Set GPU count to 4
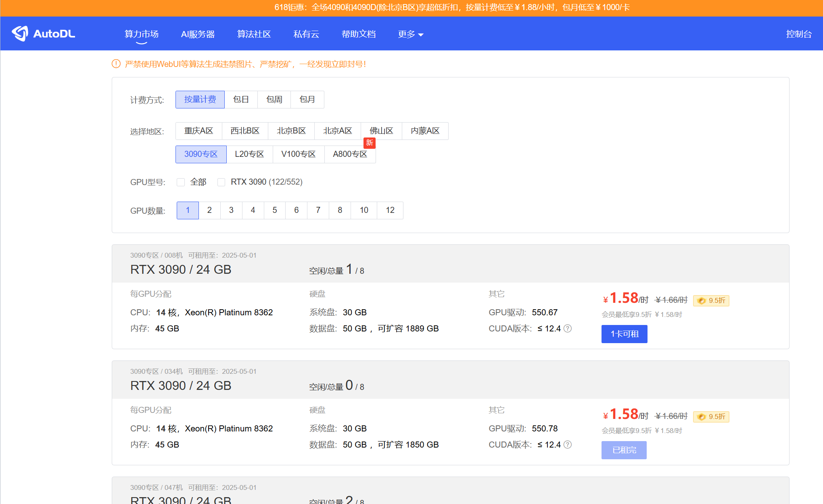Viewport: 823px width, 504px height. click(253, 210)
